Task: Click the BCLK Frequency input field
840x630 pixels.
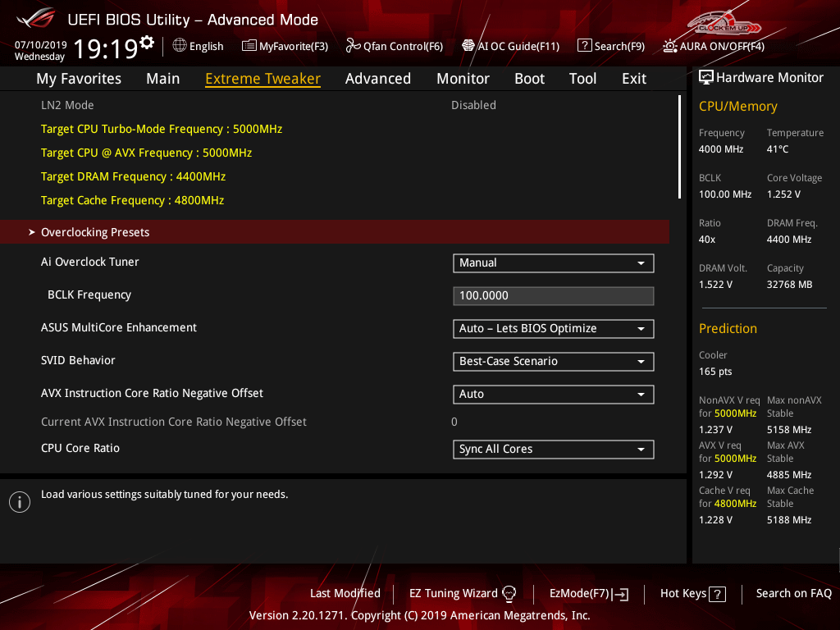Action: (553, 296)
